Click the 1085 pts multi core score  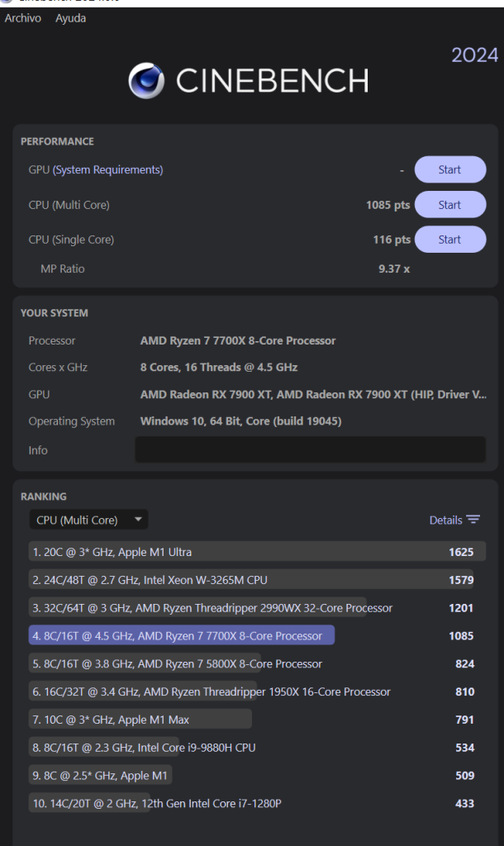pyautogui.click(x=388, y=205)
